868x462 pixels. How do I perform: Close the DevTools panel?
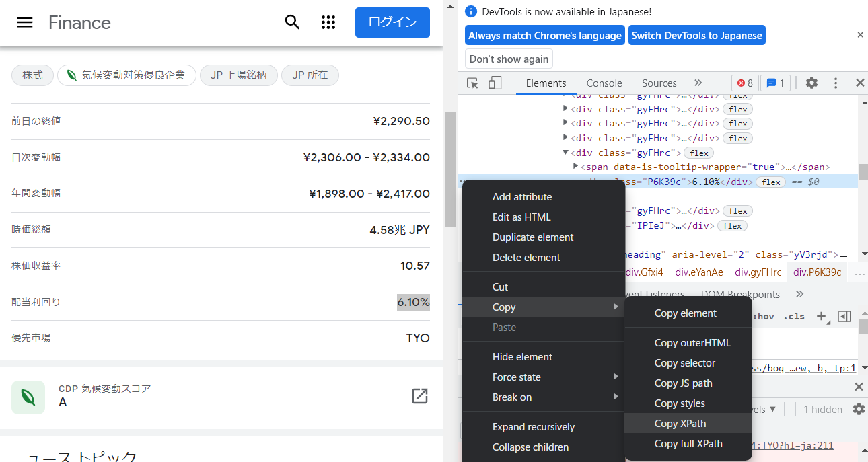point(859,83)
